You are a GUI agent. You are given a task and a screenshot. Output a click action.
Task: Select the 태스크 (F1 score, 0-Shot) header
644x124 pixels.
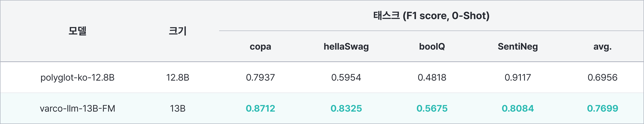(x=431, y=16)
